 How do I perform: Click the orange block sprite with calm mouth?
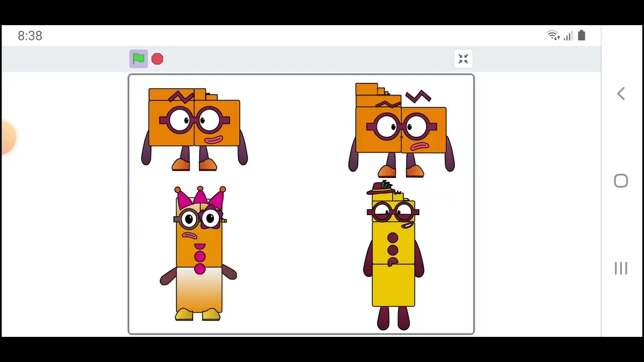[x=194, y=130]
